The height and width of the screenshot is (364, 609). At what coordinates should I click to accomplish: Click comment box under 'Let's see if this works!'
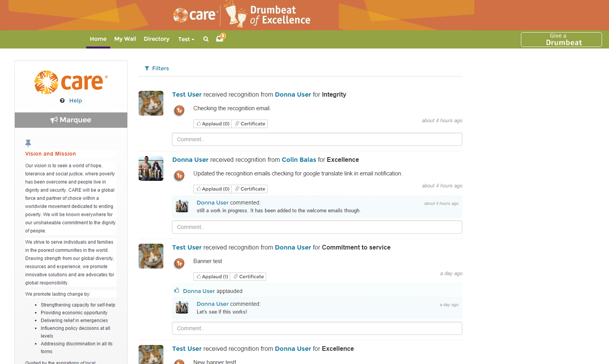tap(317, 328)
